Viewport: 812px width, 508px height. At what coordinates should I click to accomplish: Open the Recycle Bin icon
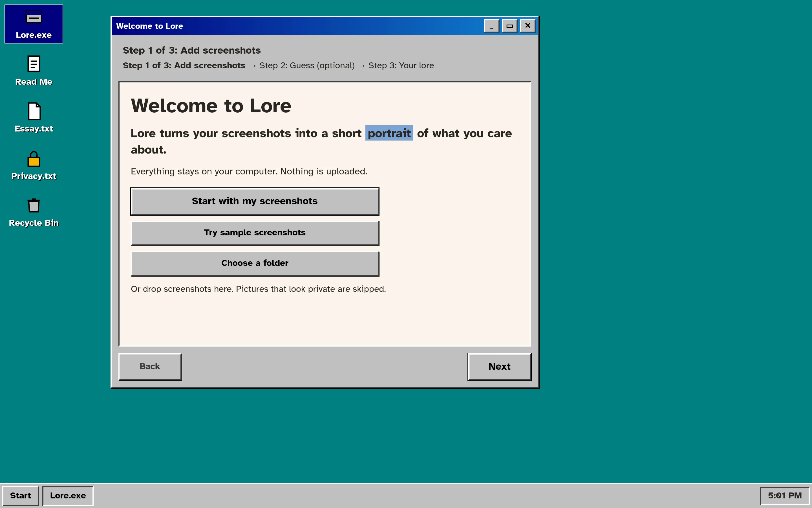point(34,212)
